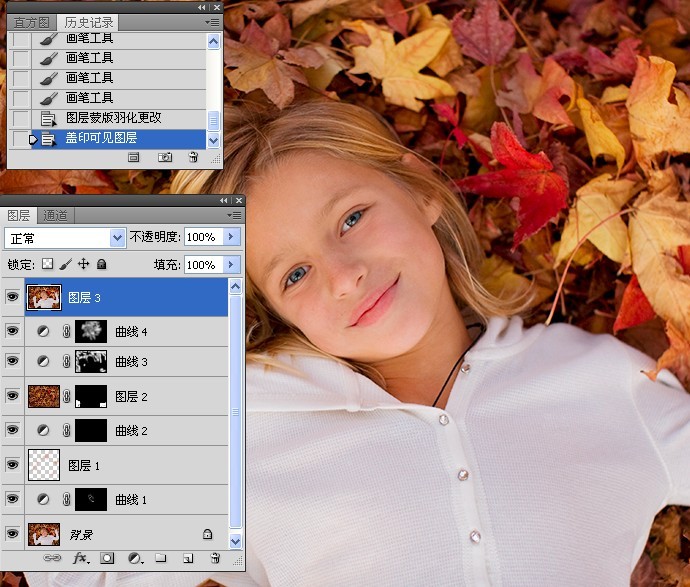Delete layer trash icon in Layers panel
The width and height of the screenshot is (690, 587).
coord(215,558)
